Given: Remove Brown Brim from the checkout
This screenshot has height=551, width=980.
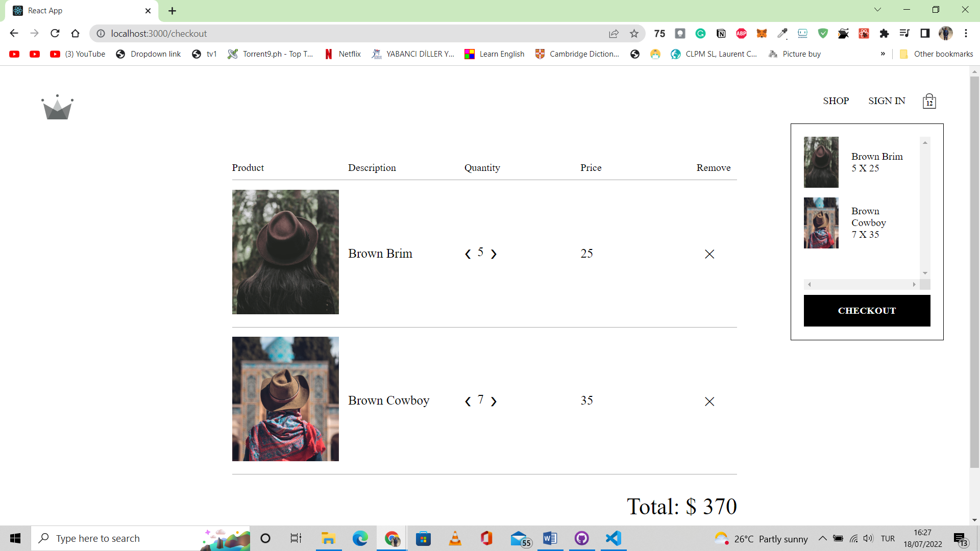Looking at the screenshot, I should coord(709,254).
